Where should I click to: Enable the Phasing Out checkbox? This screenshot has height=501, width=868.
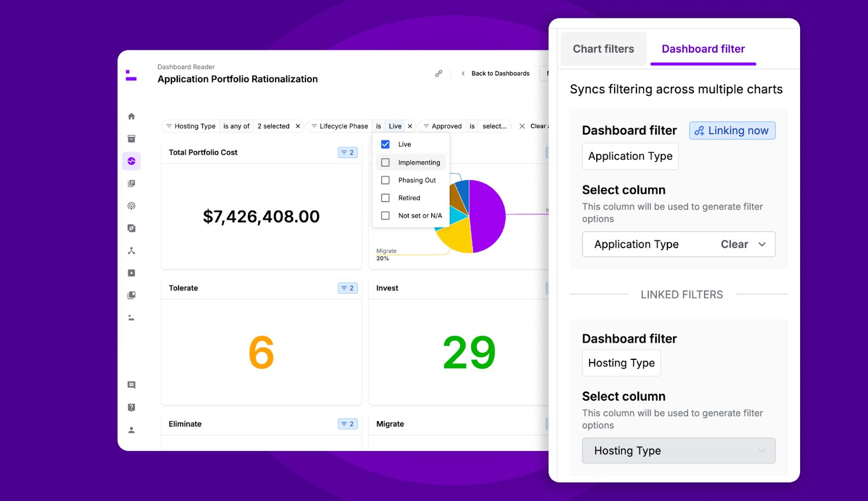coord(385,180)
